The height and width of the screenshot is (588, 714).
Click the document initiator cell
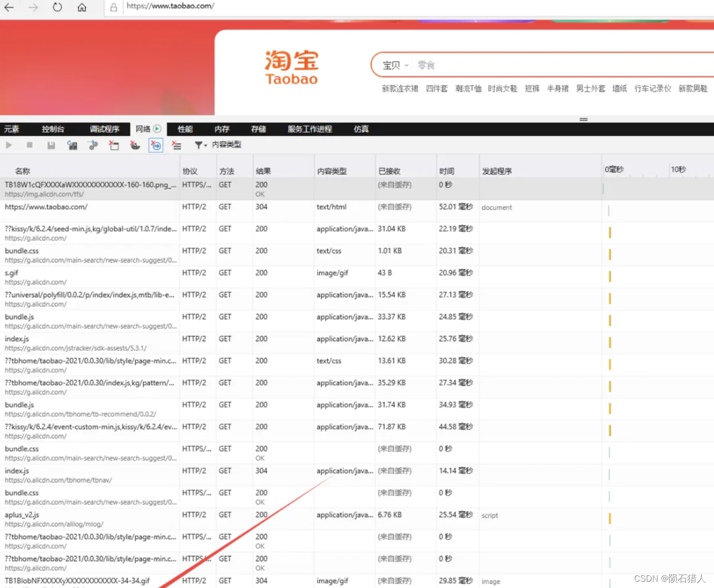tap(497, 207)
